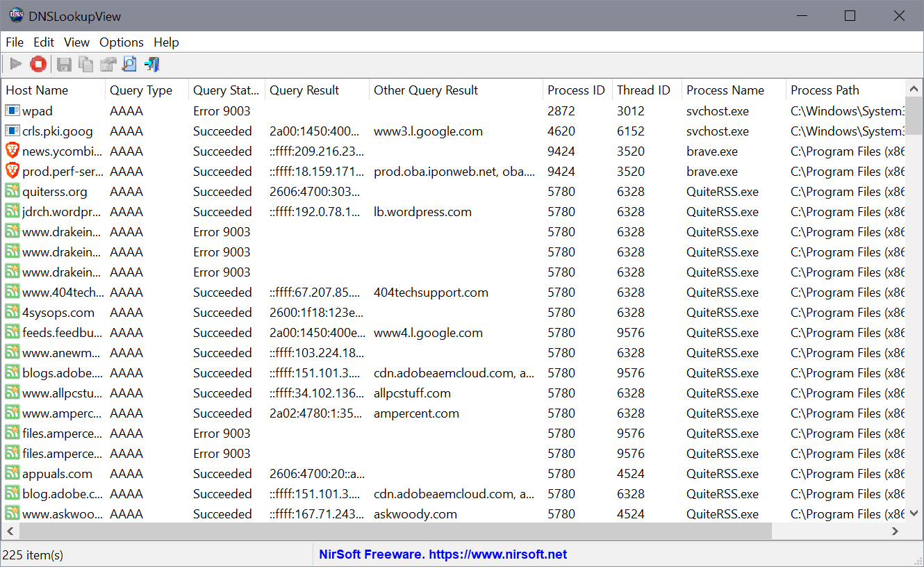Sort by the Process Path column header
This screenshot has height=567, width=924.
845,90
